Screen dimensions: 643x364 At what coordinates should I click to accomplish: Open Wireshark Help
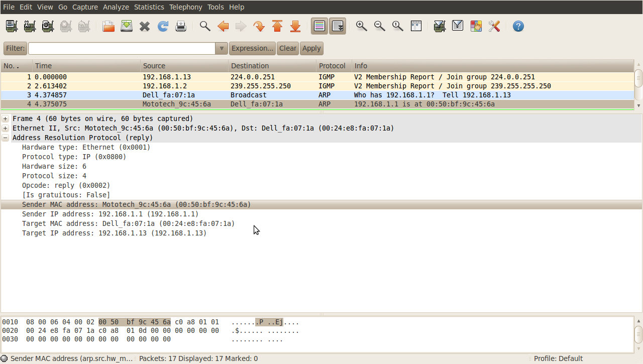coord(518,26)
